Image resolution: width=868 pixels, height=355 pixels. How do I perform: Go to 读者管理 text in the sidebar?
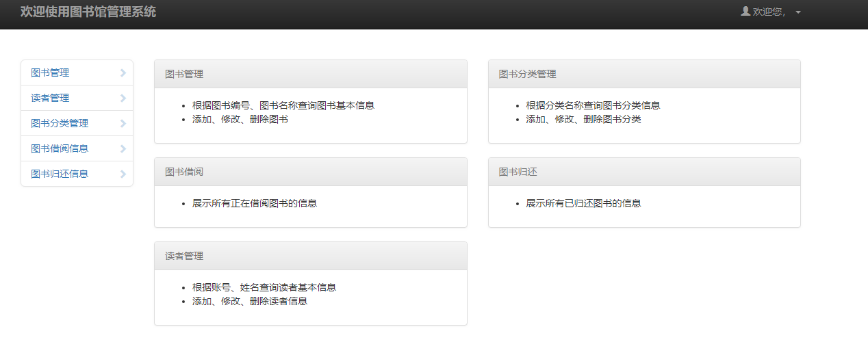click(x=50, y=98)
